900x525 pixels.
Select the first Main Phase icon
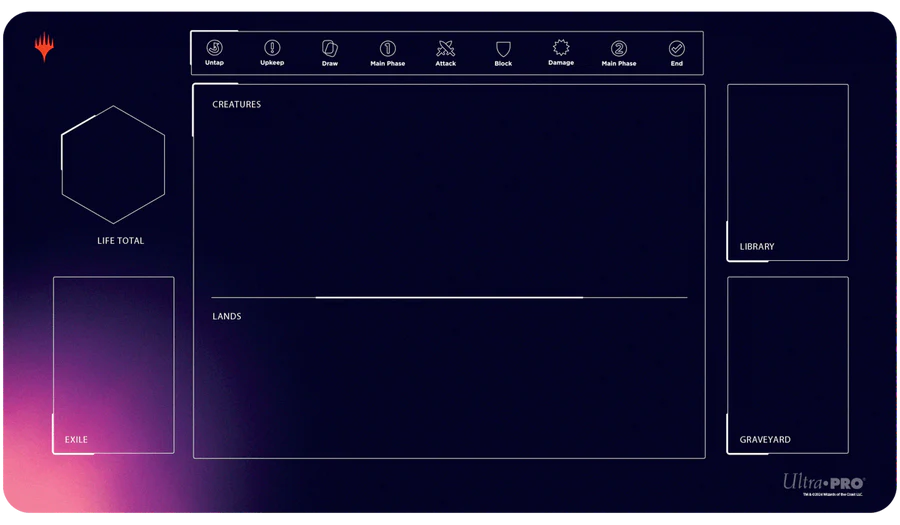(388, 48)
